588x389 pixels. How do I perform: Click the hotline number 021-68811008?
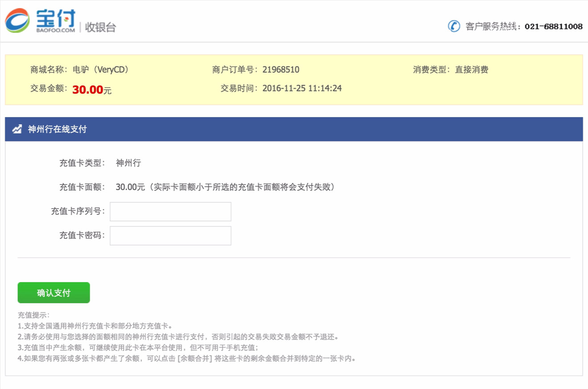coord(554,27)
